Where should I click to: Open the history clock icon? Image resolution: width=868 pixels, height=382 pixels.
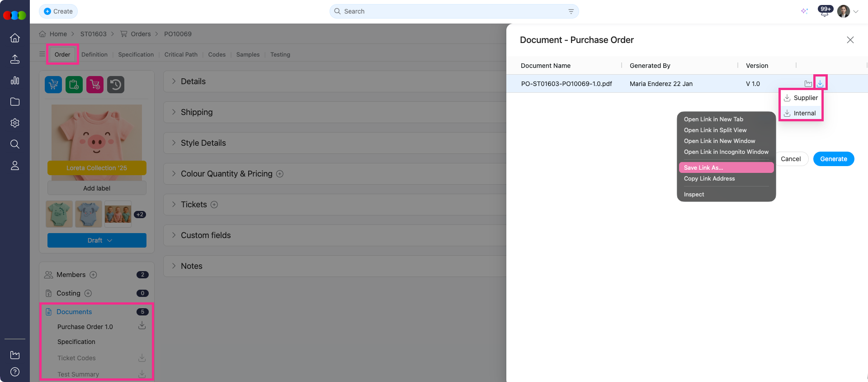coord(116,85)
